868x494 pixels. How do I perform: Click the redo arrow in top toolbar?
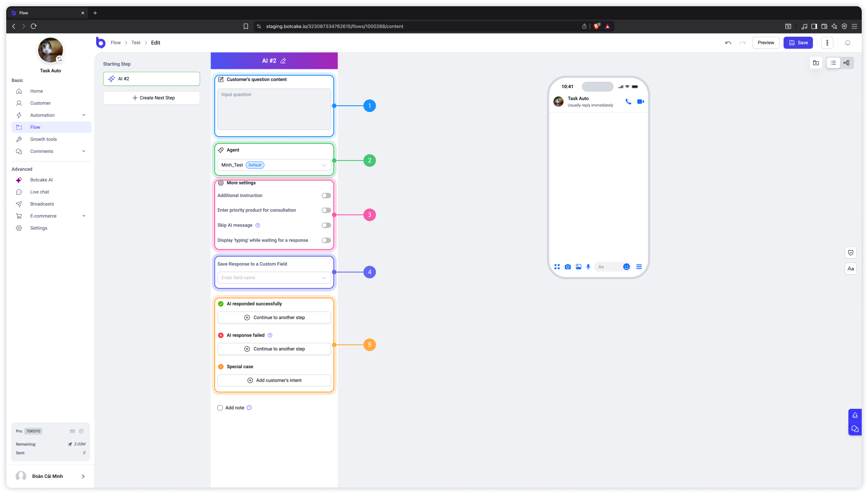click(742, 43)
